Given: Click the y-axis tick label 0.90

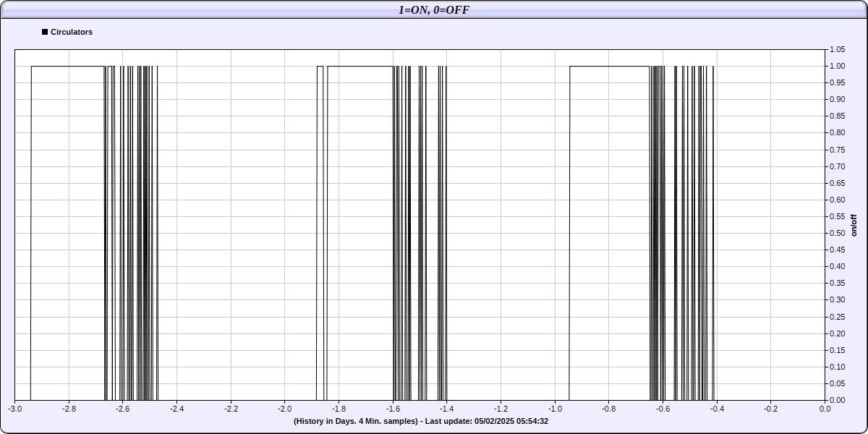Looking at the screenshot, I should point(837,99).
